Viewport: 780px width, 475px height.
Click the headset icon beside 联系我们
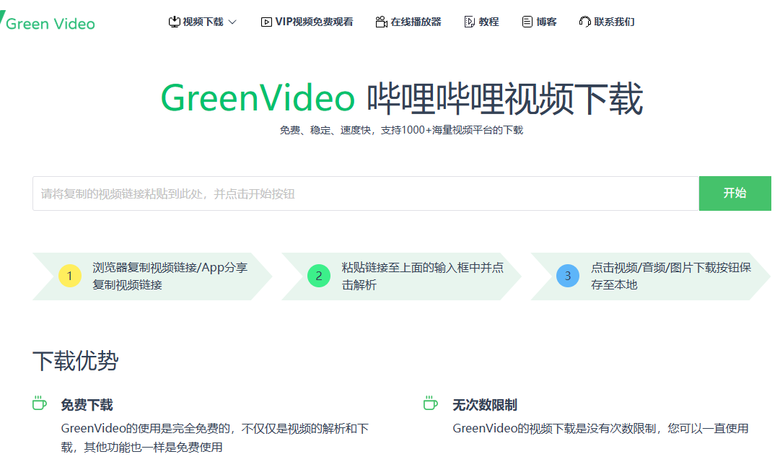coord(585,22)
